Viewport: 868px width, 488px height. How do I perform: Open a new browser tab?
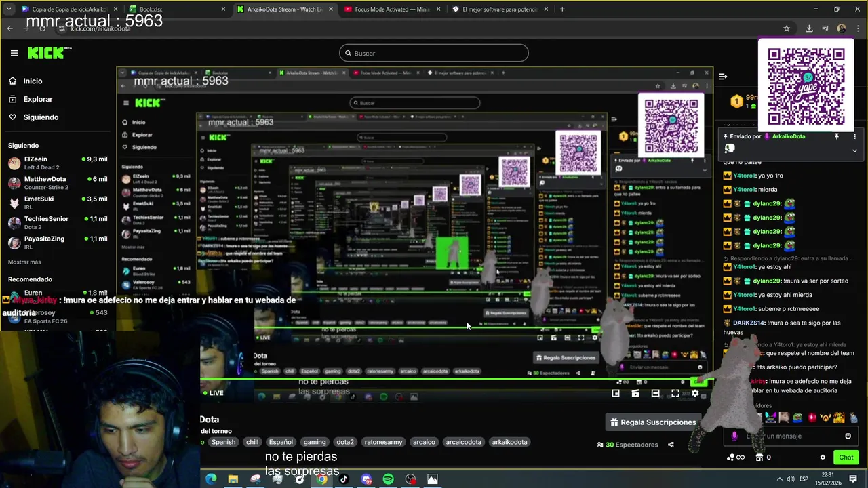562,9
